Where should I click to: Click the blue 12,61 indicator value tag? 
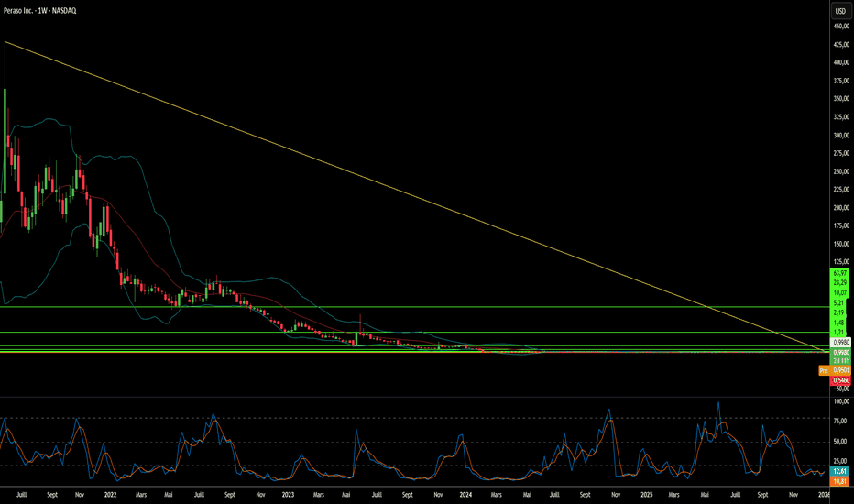(840, 471)
